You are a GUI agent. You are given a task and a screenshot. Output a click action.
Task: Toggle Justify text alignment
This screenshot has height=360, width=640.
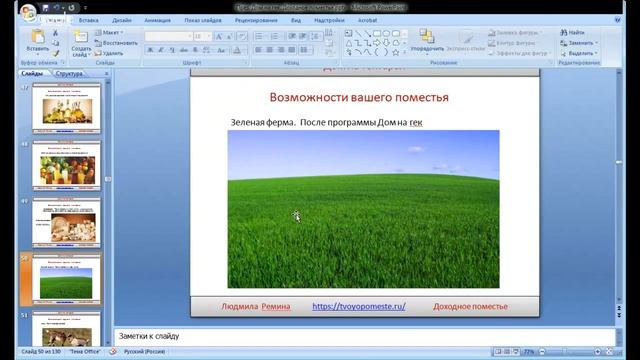click(291, 50)
